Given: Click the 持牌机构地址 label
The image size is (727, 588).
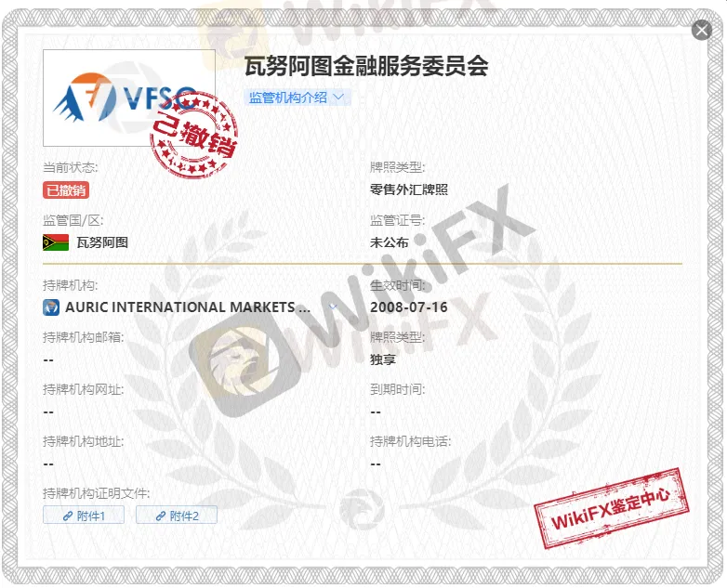Looking at the screenshot, I should 84,441.
